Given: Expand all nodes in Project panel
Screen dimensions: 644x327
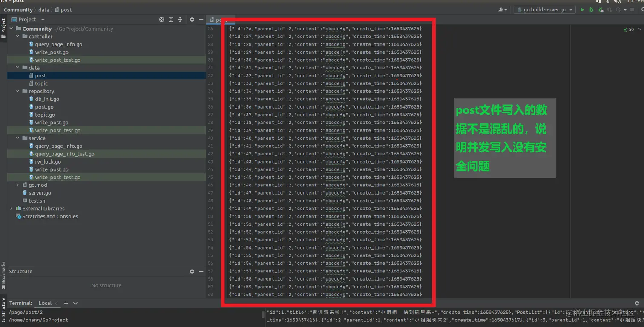Looking at the screenshot, I should 171,20.
